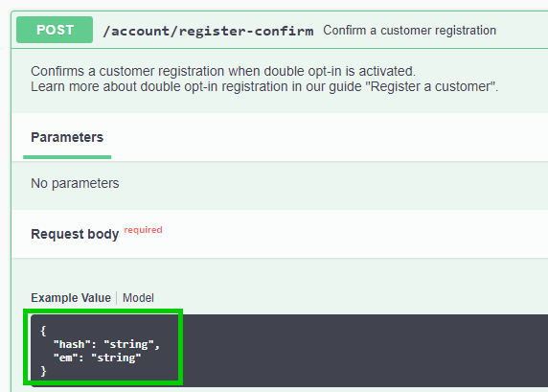Click the green underline beneath Parameters
The height and width of the screenshot is (392, 548).
click(x=67, y=157)
